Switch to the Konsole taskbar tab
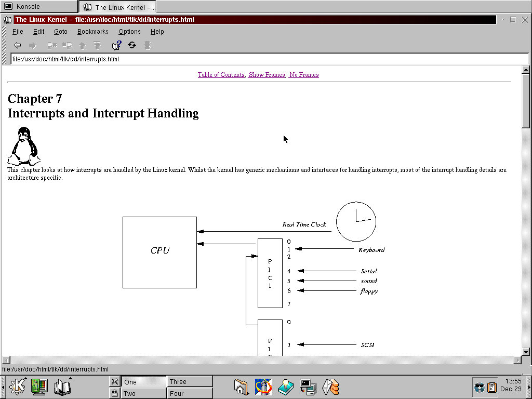The image size is (532, 399). (x=39, y=7)
